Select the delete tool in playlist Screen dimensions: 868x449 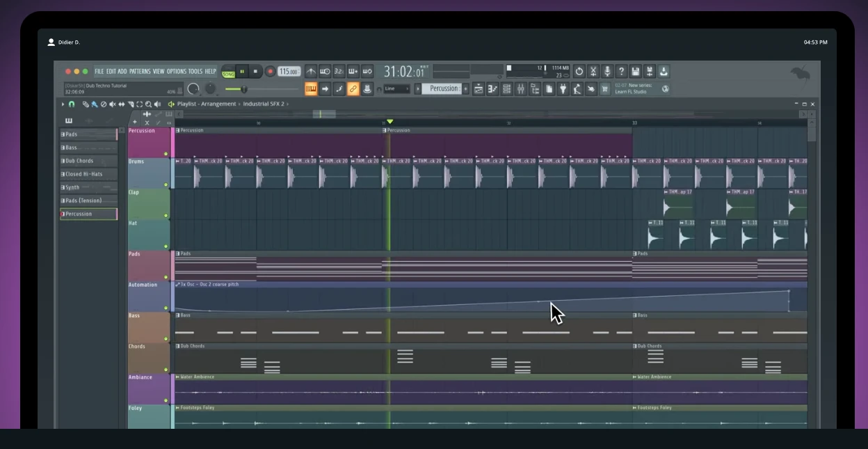103,104
